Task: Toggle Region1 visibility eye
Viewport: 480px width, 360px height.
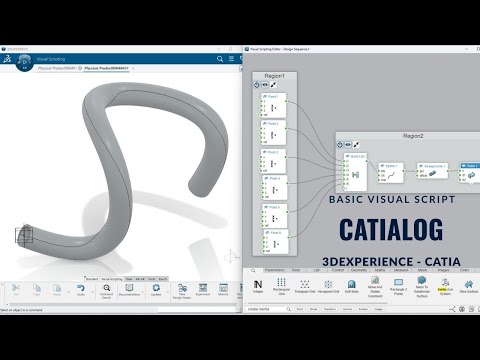Action: pos(265,85)
